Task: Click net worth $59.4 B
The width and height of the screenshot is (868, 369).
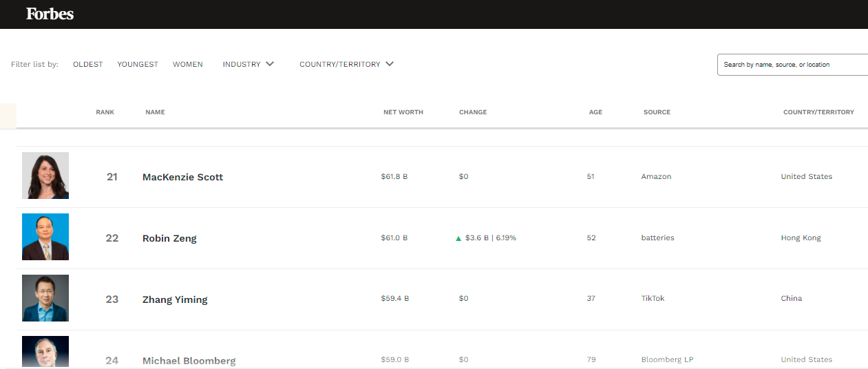Action: coord(395,299)
